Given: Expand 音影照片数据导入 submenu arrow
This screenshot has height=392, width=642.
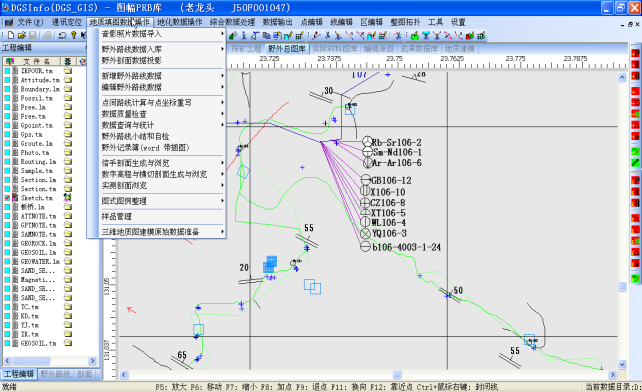Looking at the screenshot, I should 222,34.
